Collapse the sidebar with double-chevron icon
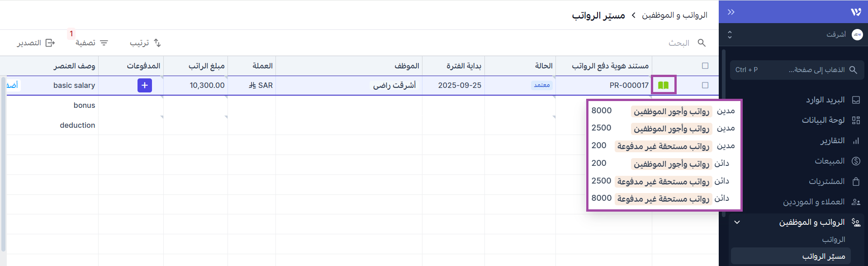The height and width of the screenshot is (266, 868). [731, 12]
